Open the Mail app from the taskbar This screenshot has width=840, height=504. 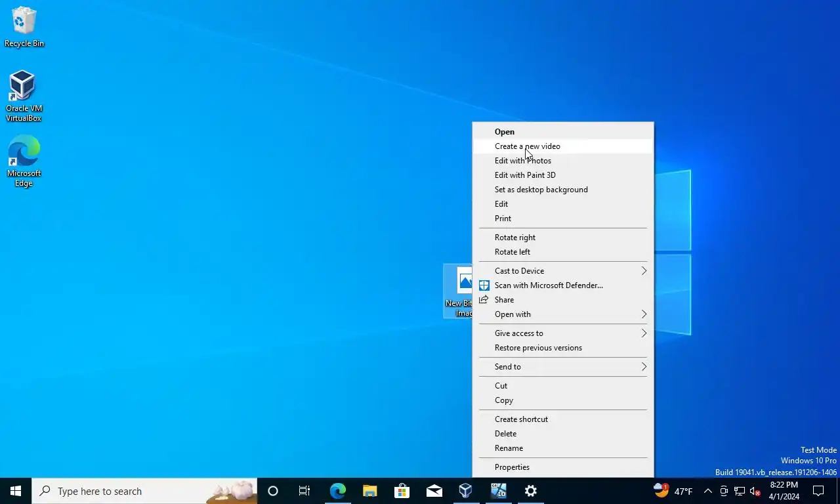pos(434,491)
